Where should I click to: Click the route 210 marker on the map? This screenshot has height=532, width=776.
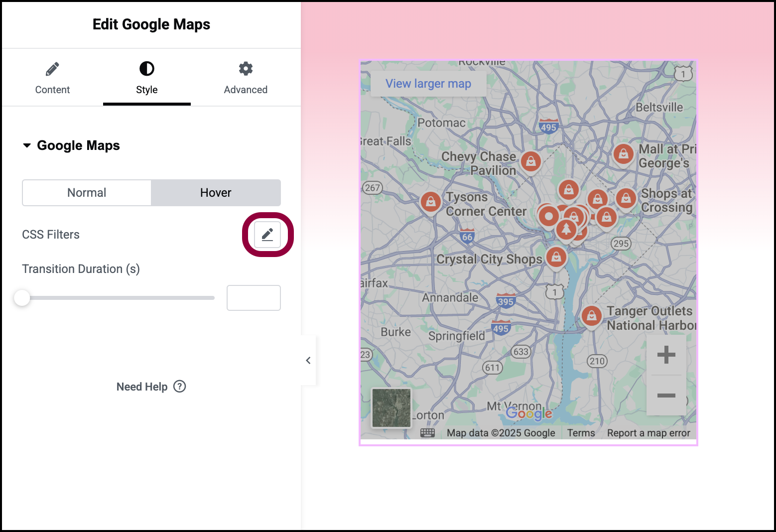(x=597, y=361)
